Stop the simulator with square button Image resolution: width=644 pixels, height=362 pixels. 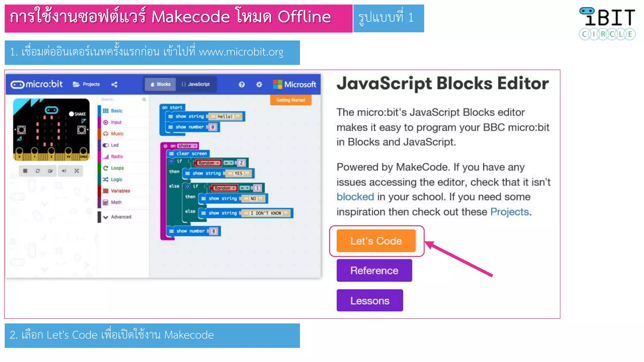tap(25, 171)
